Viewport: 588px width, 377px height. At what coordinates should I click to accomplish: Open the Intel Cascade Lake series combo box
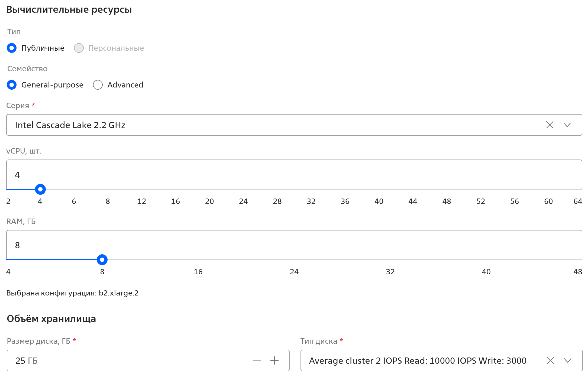pos(294,125)
